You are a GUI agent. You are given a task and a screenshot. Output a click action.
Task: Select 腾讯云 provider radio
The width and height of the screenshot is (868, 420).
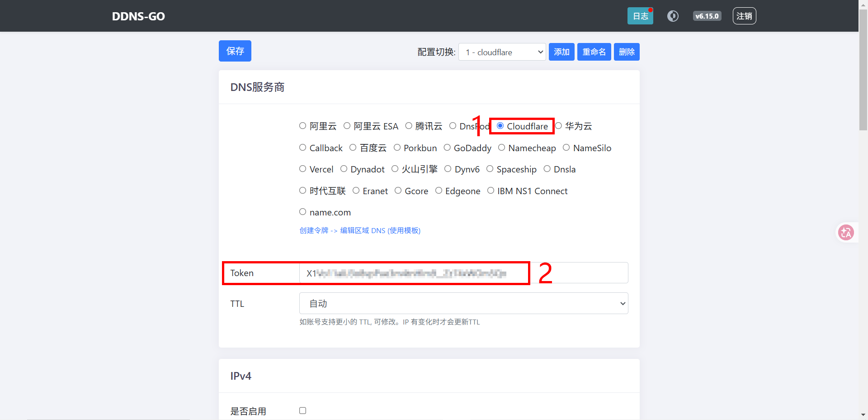[409, 126]
